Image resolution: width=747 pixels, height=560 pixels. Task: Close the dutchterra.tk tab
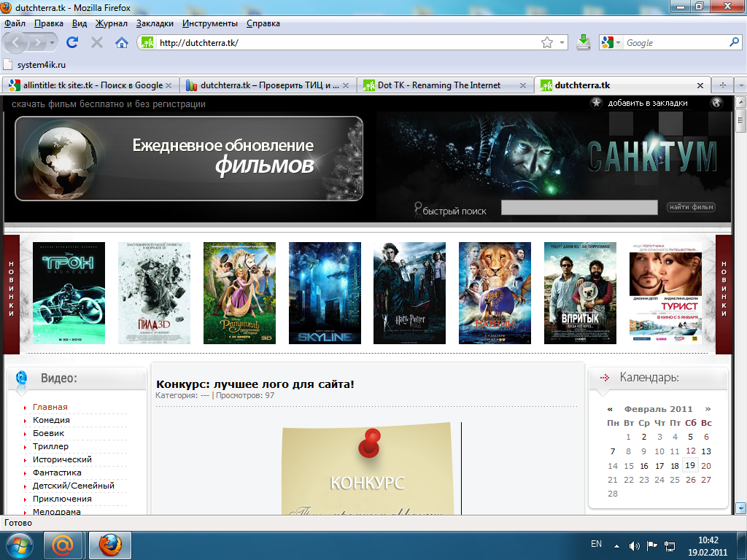(700, 86)
